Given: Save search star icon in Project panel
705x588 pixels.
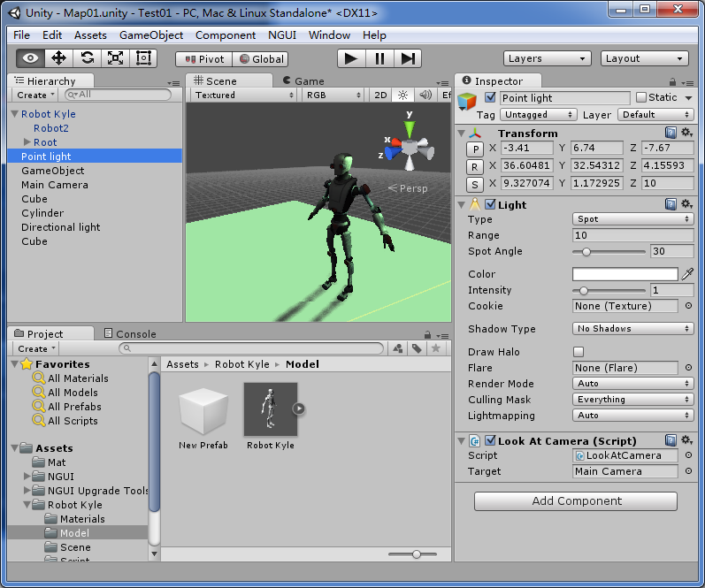Looking at the screenshot, I should [x=436, y=348].
